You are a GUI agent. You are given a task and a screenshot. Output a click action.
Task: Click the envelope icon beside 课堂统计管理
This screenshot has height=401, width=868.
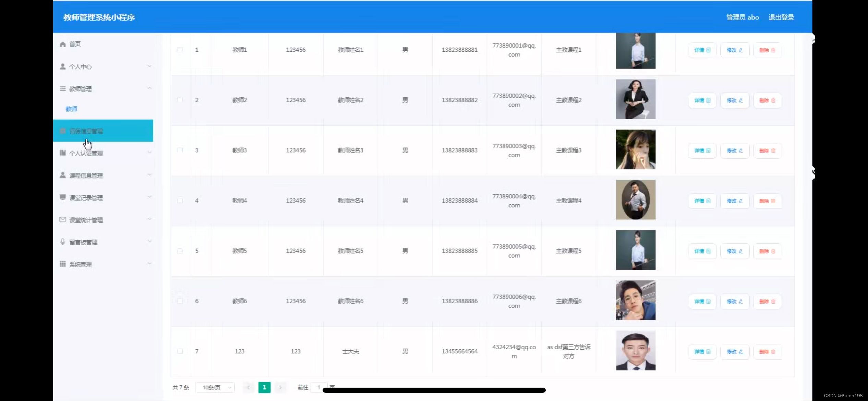[62, 220]
